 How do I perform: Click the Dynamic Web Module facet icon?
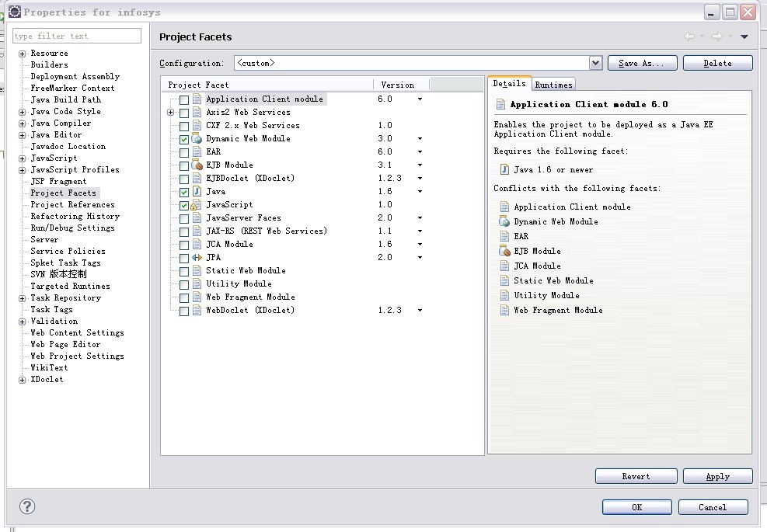point(197,139)
